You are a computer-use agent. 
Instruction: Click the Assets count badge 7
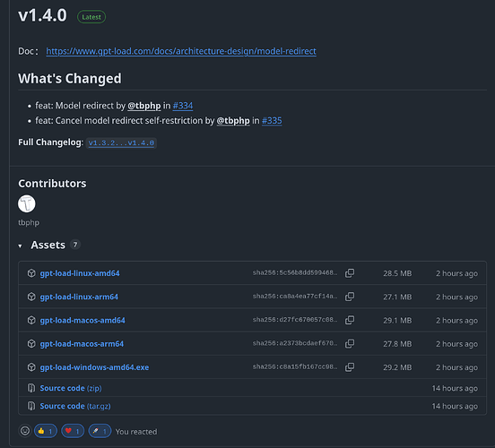point(75,245)
